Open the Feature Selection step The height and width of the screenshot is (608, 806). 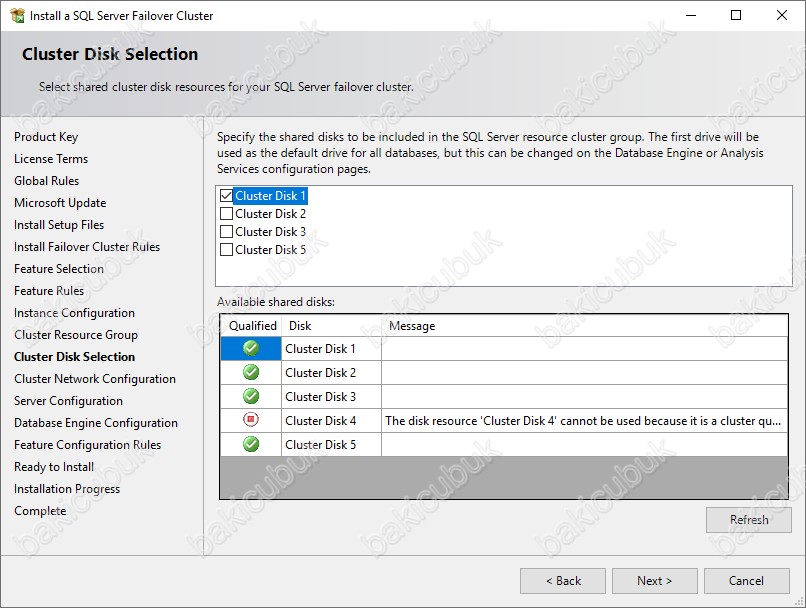59,269
